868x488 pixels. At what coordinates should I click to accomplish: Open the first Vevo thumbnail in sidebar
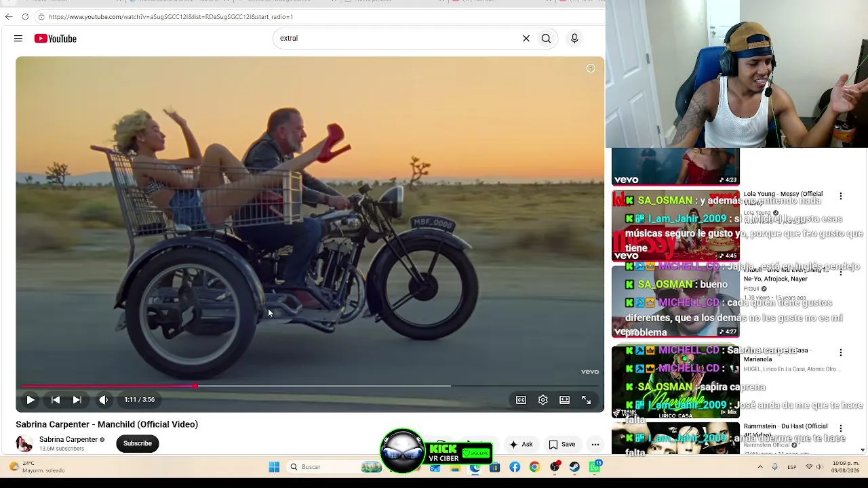(675, 167)
